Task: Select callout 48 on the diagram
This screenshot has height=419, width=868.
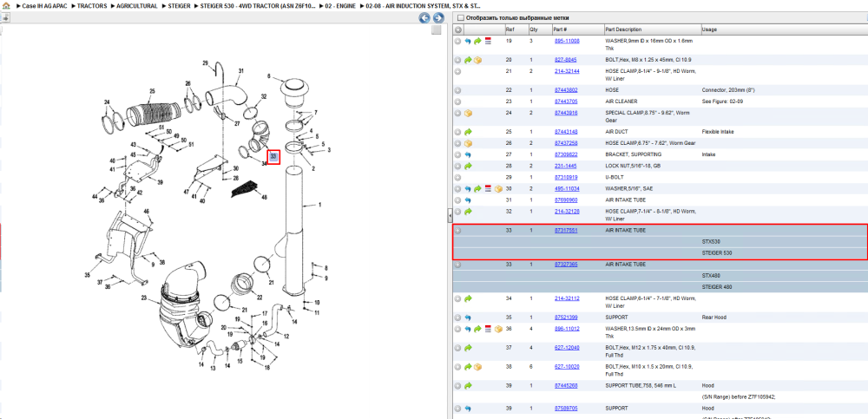Action: 264,198
